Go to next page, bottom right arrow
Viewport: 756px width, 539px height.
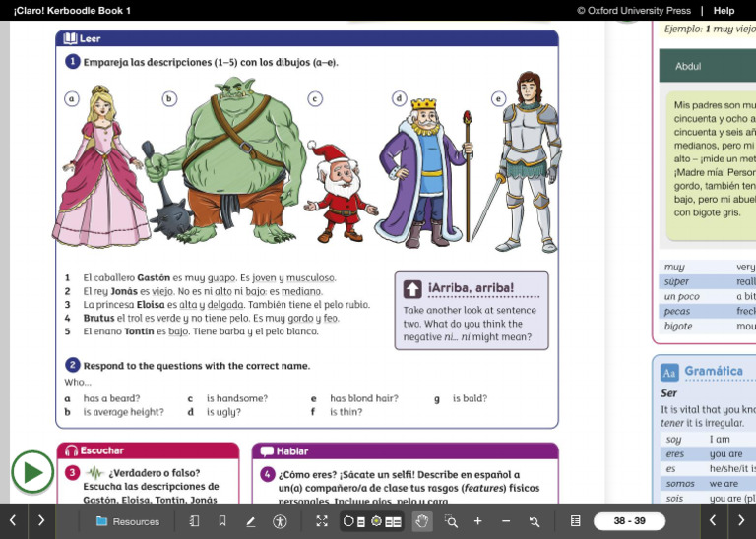(x=741, y=521)
